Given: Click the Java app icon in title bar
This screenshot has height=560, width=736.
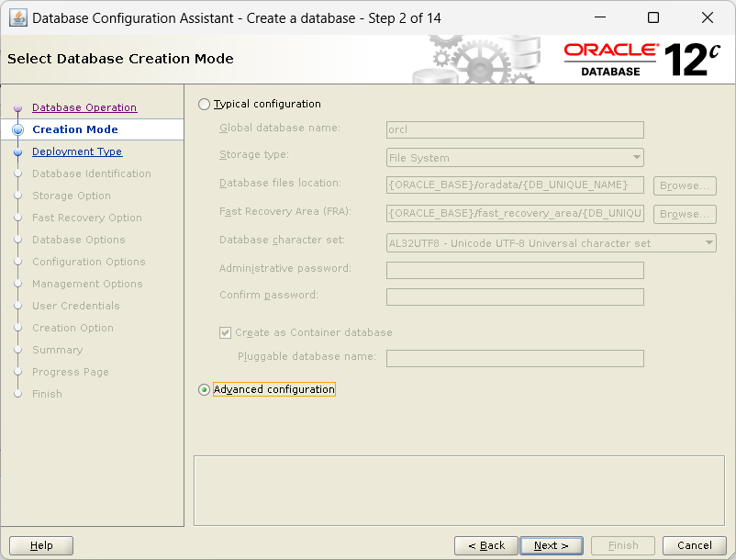Looking at the screenshot, I should [17, 18].
